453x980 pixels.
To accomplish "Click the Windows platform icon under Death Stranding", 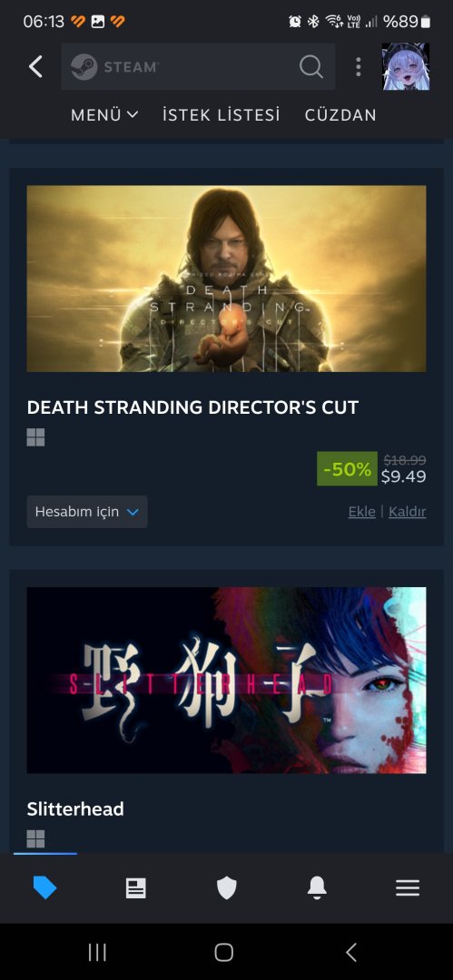I will (35, 437).
